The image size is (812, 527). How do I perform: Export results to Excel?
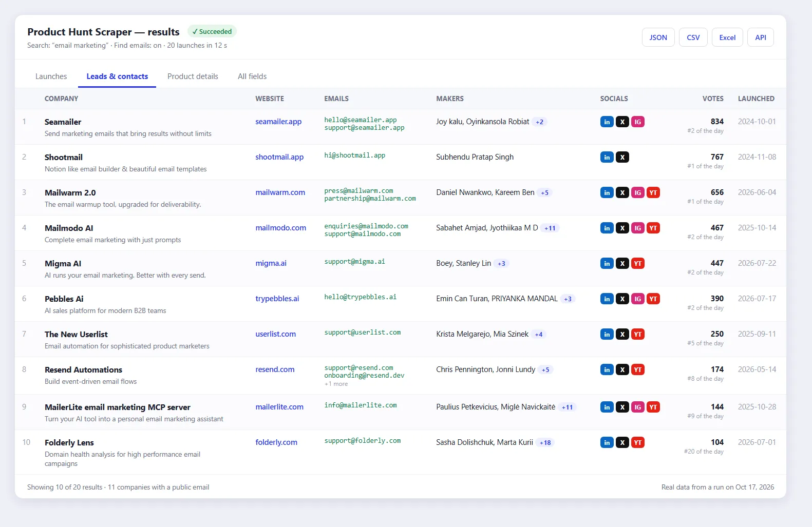pyautogui.click(x=727, y=37)
